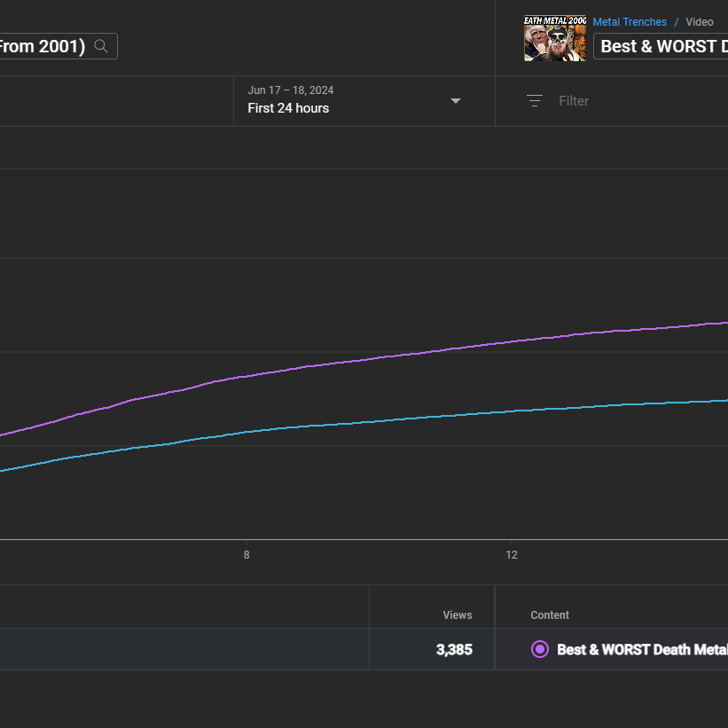Viewport: 728px width, 728px height.
Task: Toggle the purple circle beside Best & WORST Death Metal
Action: coord(539,649)
